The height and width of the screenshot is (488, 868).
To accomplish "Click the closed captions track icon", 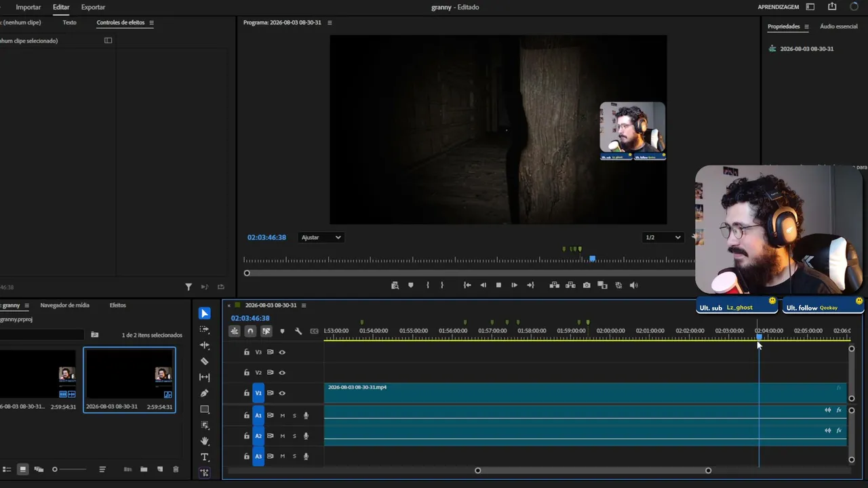I will [314, 331].
